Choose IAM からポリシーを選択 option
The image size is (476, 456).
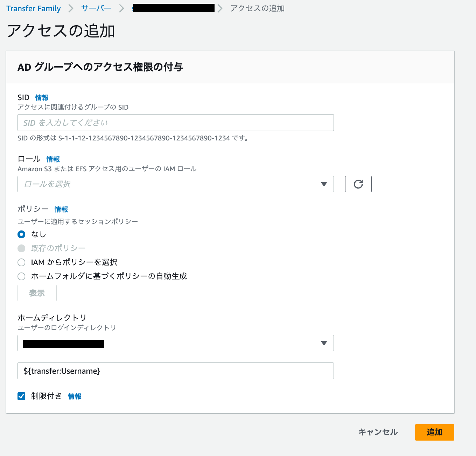pos(21,262)
